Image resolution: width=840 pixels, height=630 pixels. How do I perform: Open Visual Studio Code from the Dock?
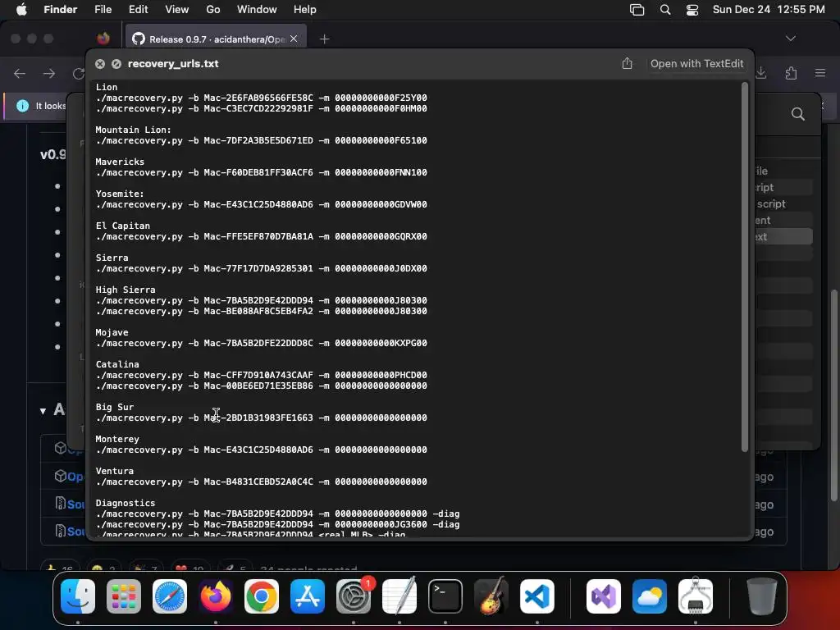pos(536,596)
